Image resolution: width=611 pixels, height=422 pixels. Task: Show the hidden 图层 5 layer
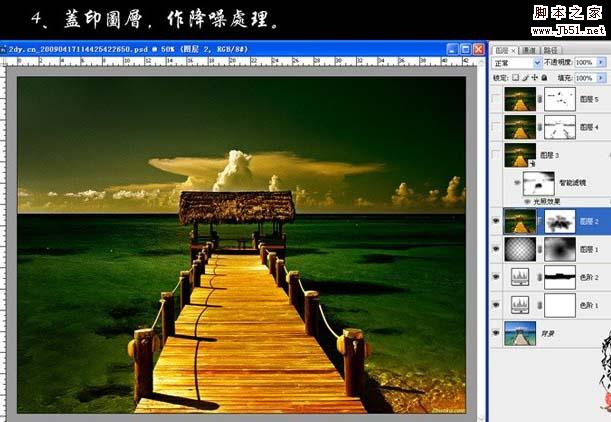click(496, 99)
